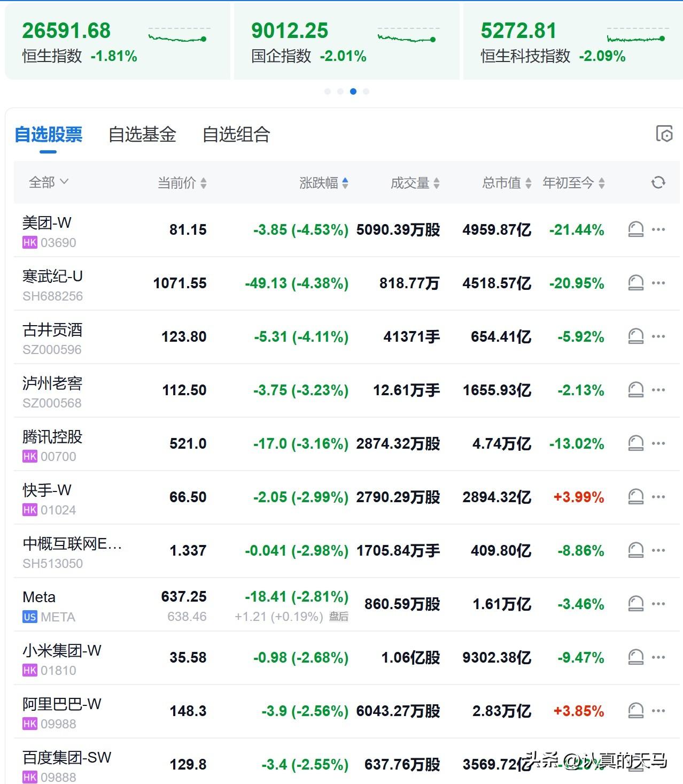This screenshot has width=683, height=784.
Task: Set a price alert bell for 美团-W
Action: [635, 229]
